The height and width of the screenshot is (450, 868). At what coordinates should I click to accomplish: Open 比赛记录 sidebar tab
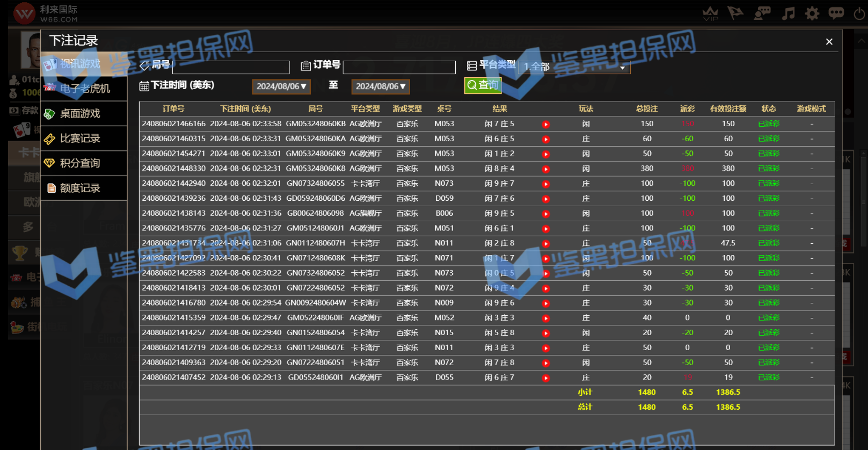pos(84,139)
